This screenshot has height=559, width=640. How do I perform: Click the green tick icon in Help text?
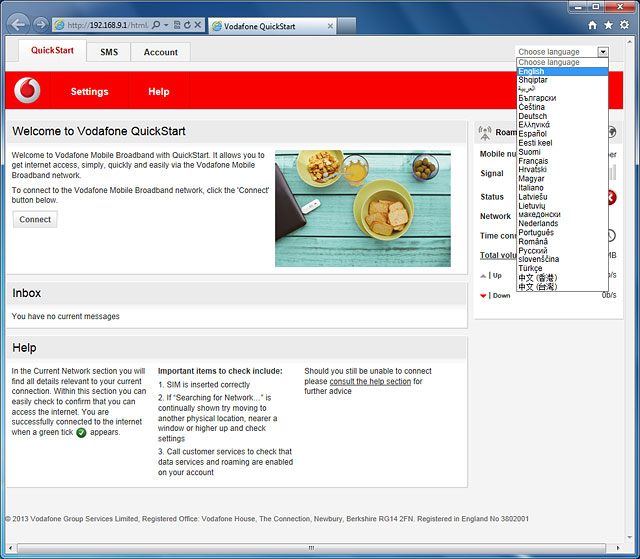coord(82,433)
